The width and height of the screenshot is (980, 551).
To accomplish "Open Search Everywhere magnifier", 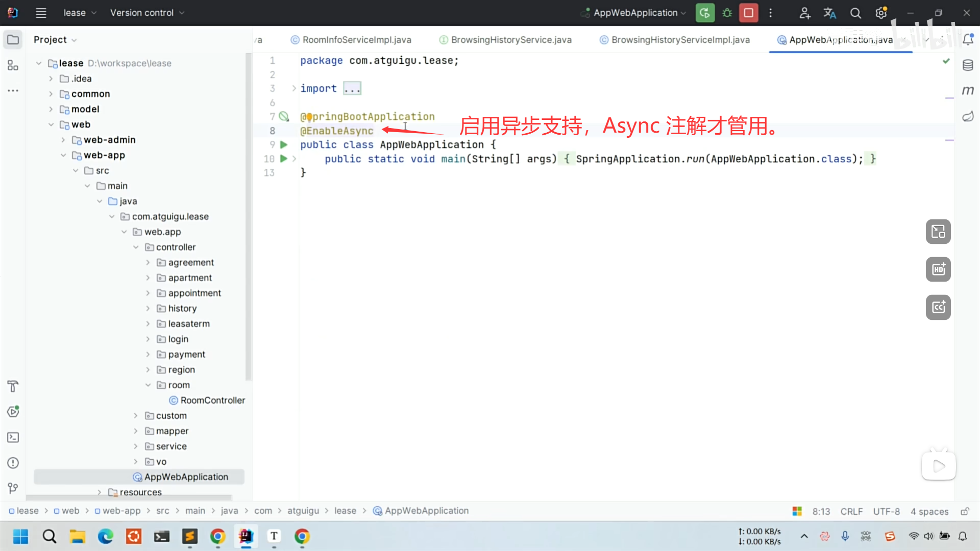I will tap(855, 13).
